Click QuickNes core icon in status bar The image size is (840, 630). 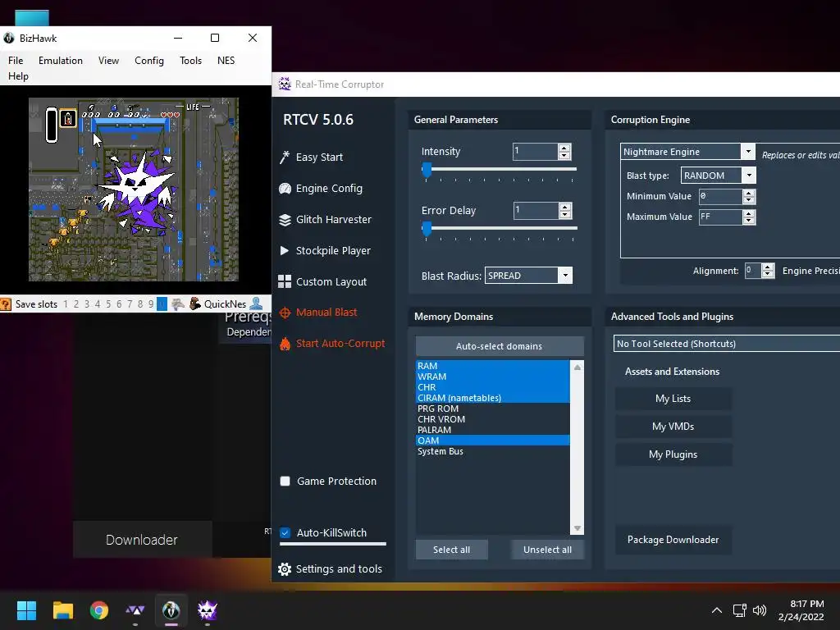pyautogui.click(x=195, y=304)
